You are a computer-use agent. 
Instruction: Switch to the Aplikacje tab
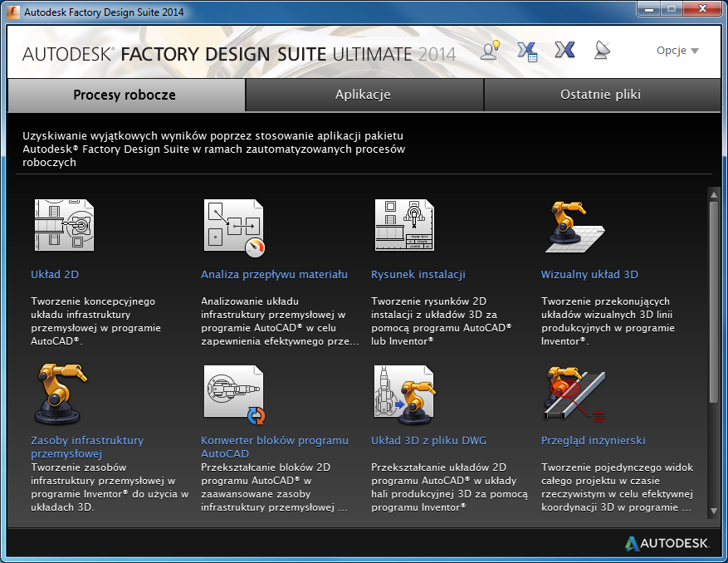coord(364,95)
